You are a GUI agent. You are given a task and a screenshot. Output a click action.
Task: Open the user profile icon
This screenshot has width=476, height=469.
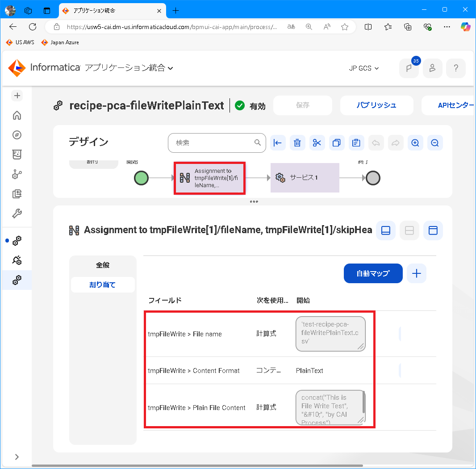pyautogui.click(x=432, y=68)
